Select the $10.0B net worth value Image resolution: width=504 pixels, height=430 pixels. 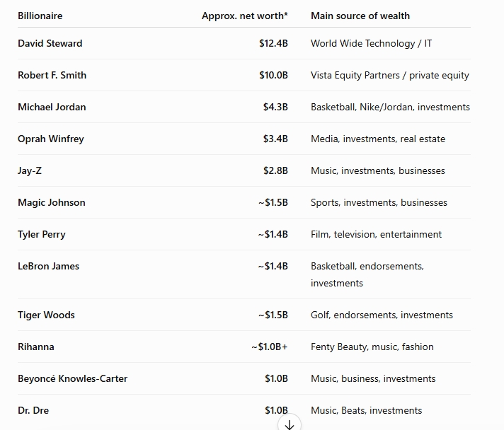[x=273, y=75]
